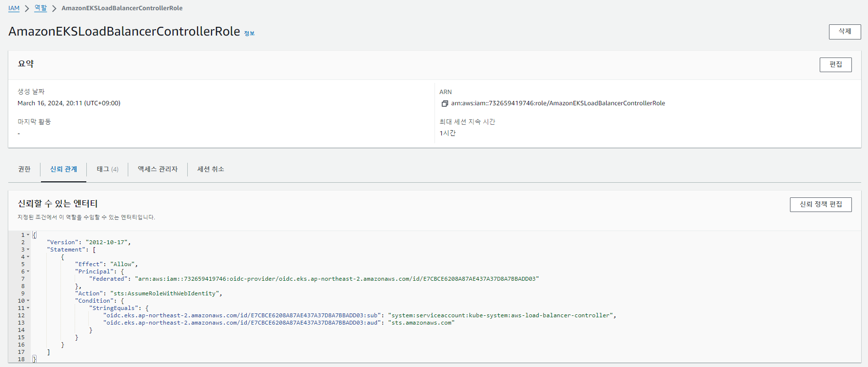This screenshot has height=367, width=868.
Task: Open the IAM breadcrumb link
Action: click(x=14, y=8)
